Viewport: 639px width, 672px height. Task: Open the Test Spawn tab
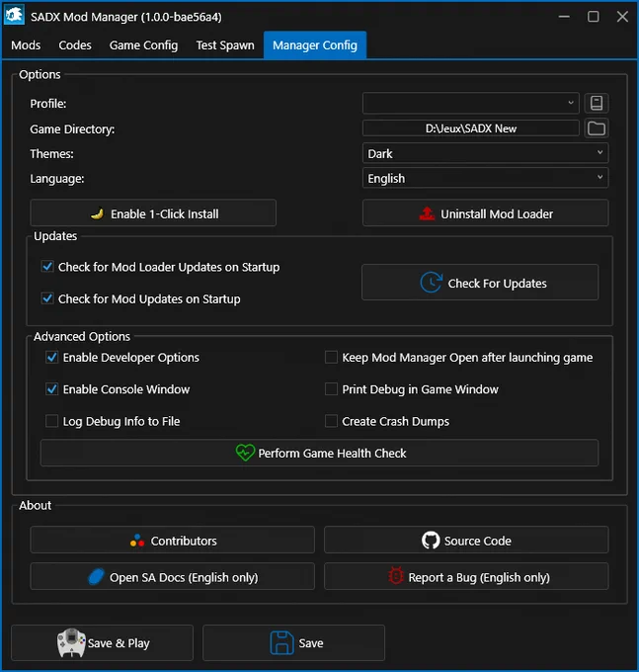coord(225,45)
